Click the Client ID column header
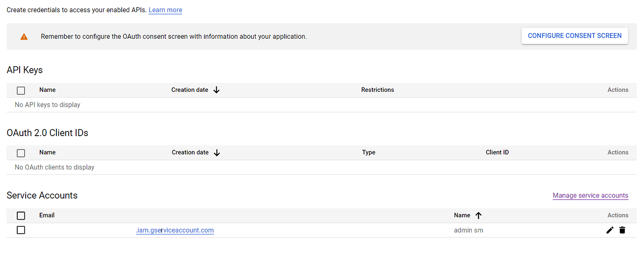Screen dimensions: 644x261 point(497,152)
